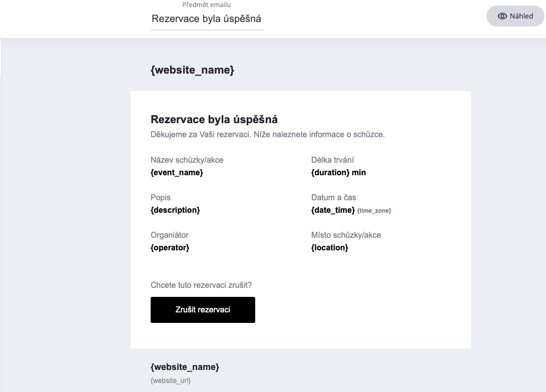Open the Náhled preview button
The width and height of the screenshot is (546, 392).
[x=515, y=16]
